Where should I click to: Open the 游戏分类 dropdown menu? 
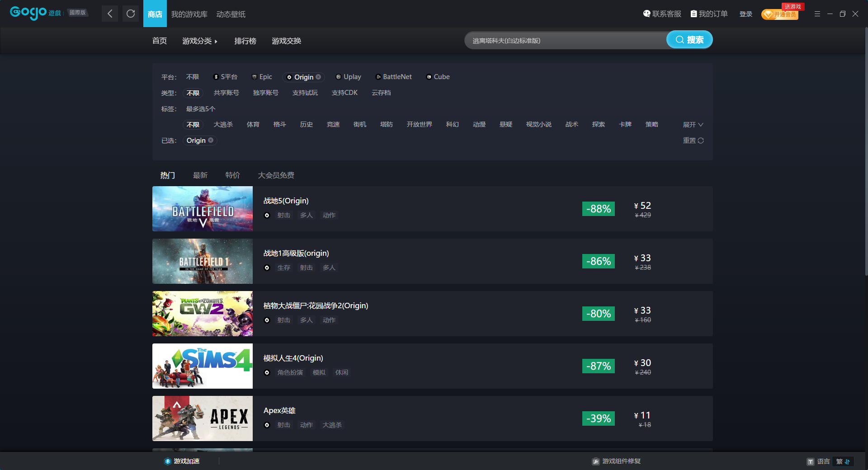[200, 41]
